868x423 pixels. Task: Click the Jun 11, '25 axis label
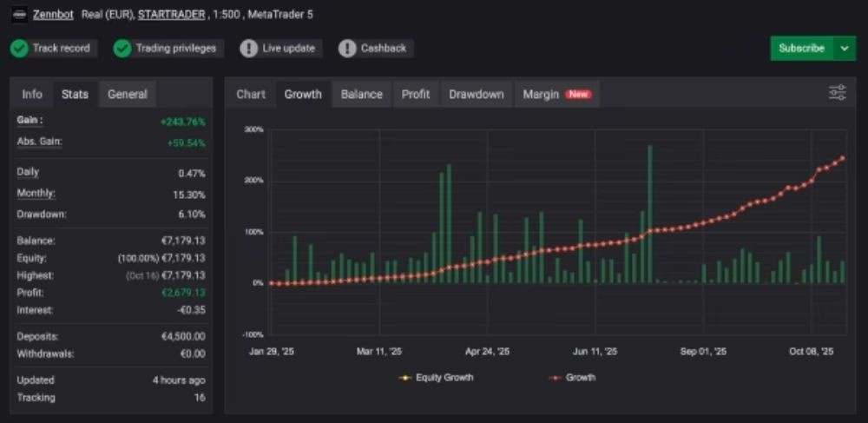tap(595, 352)
